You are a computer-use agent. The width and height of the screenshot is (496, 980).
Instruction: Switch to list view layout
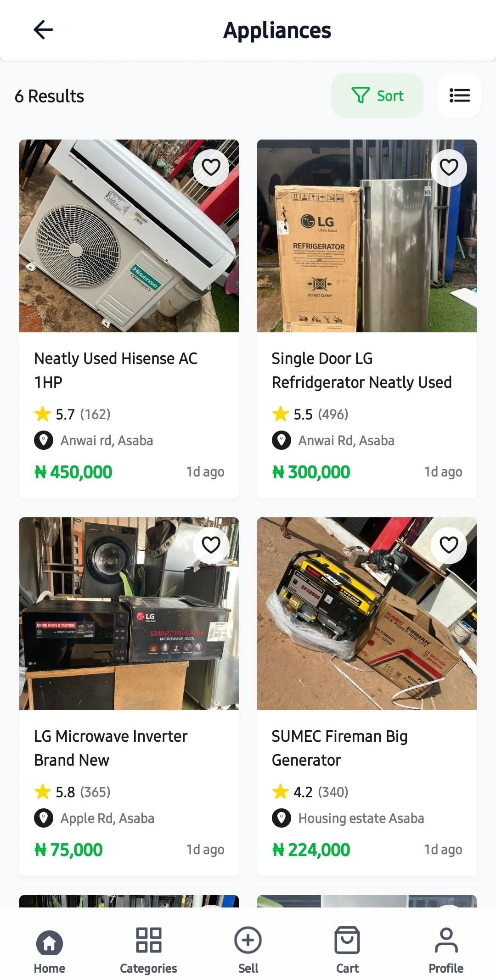(459, 95)
